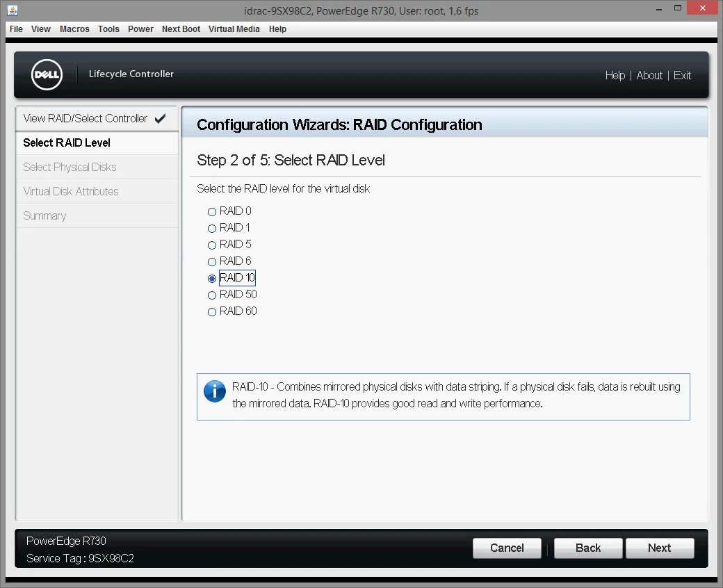This screenshot has height=588, width=723.
Task: Open the Power menu
Action: 140,29
